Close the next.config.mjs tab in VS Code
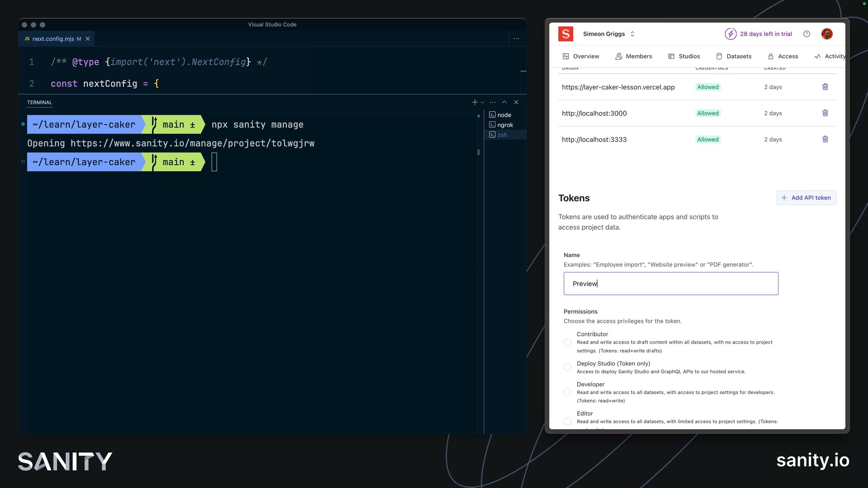 point(88,39)
